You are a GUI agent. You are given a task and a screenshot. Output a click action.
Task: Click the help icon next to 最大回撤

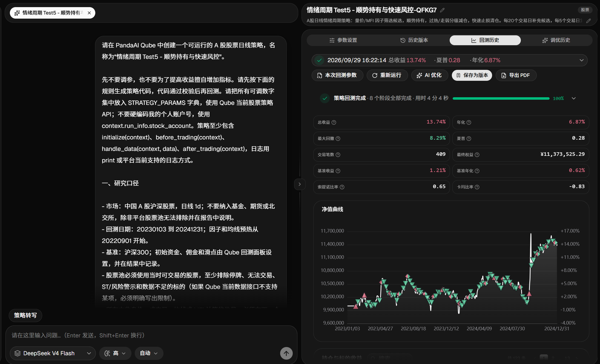tap(338, 139)
